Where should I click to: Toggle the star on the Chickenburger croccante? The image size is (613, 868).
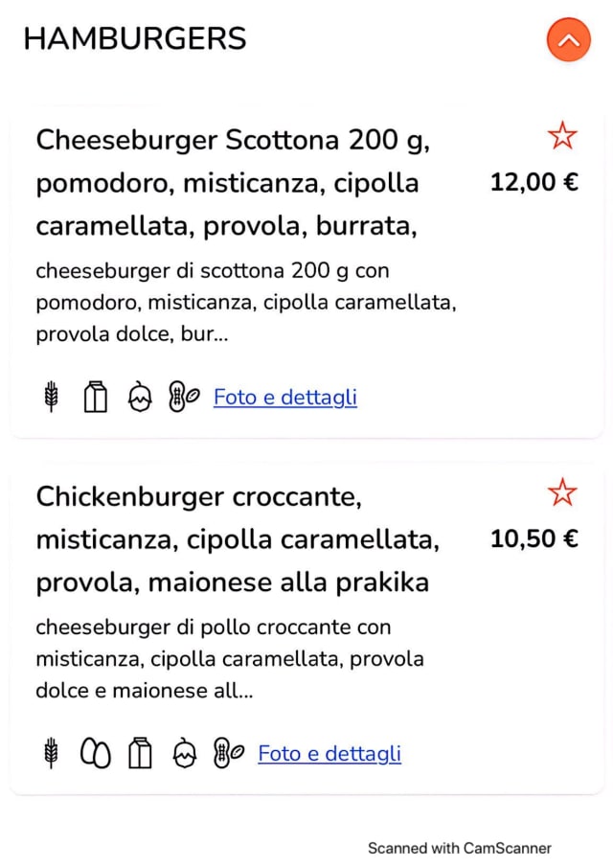click(562, 492)
